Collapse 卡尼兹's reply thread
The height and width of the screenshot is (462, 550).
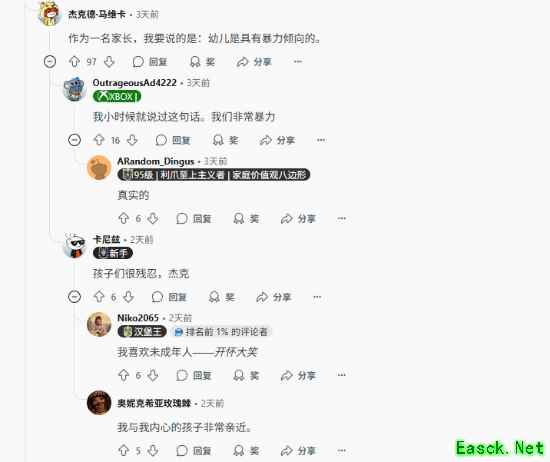(74, 297)
